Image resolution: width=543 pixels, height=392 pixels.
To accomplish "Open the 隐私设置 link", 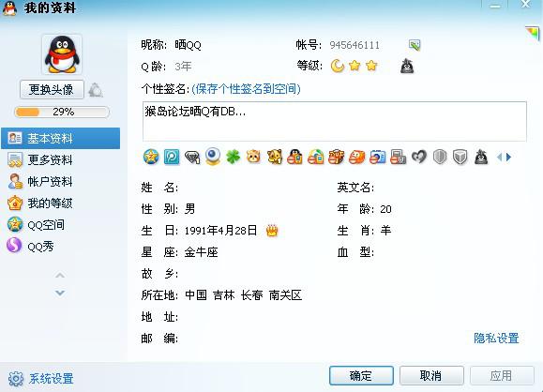I will tap(496, 338).
